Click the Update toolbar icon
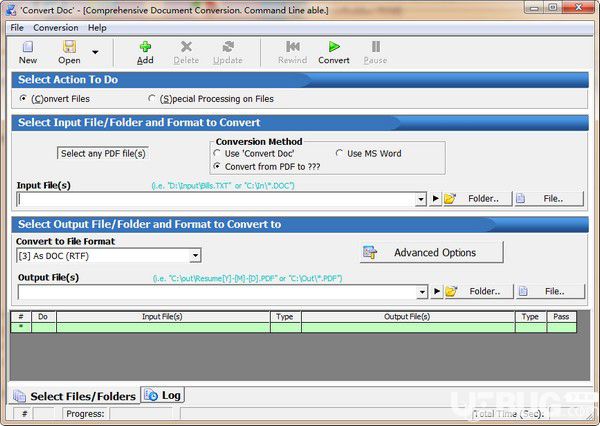The height and width of the screenshot is (426, 600). (228, 47)
